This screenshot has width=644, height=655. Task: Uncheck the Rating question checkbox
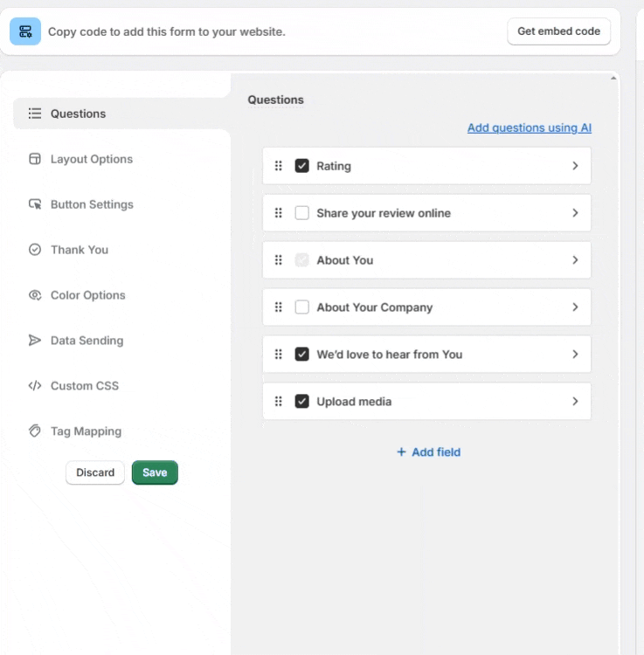(x=302, y=166)
